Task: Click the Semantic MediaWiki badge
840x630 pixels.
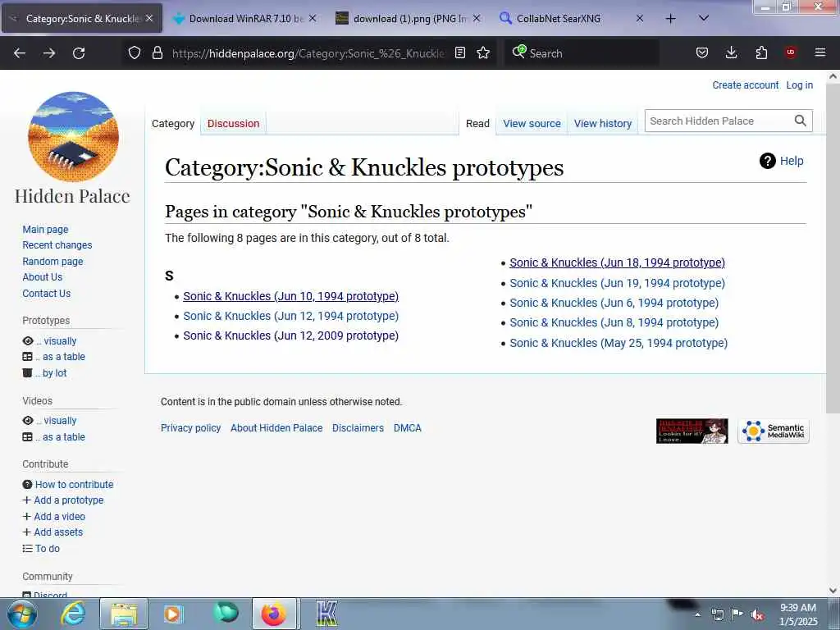Action: [x=774, y=431]
